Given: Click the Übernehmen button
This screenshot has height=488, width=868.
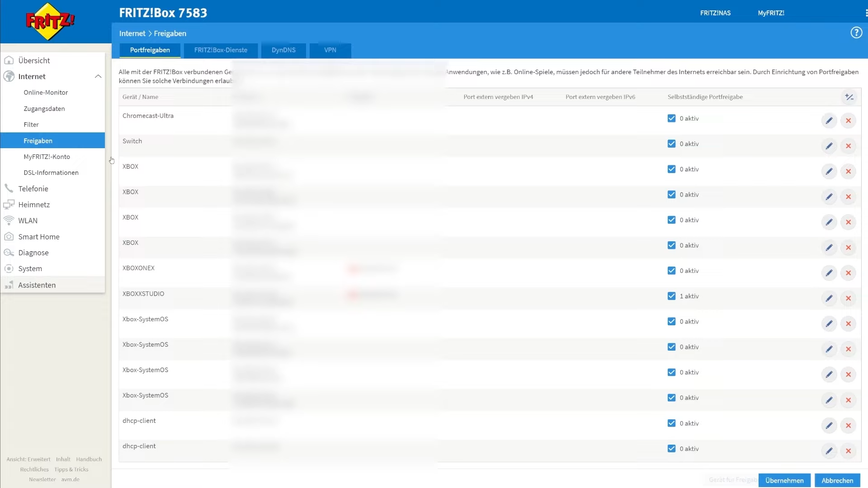Looking at the screenshot, I should click(784, 480).
